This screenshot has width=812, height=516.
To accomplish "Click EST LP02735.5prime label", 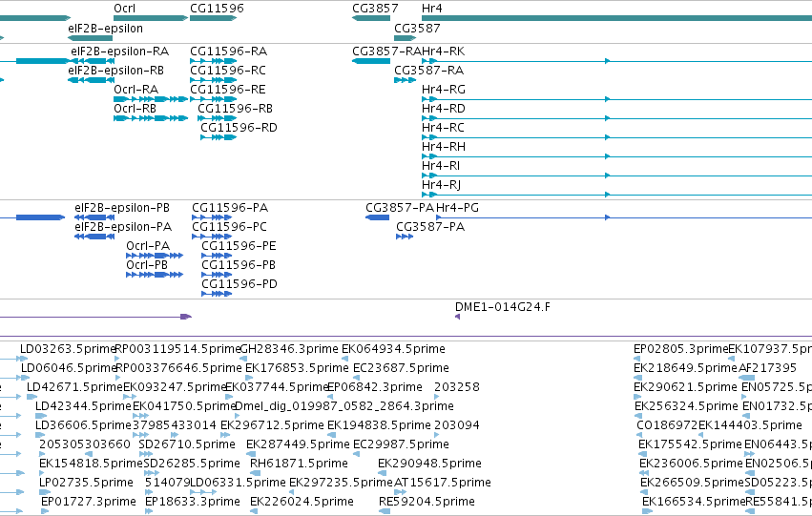I will (x=86, y=484).
